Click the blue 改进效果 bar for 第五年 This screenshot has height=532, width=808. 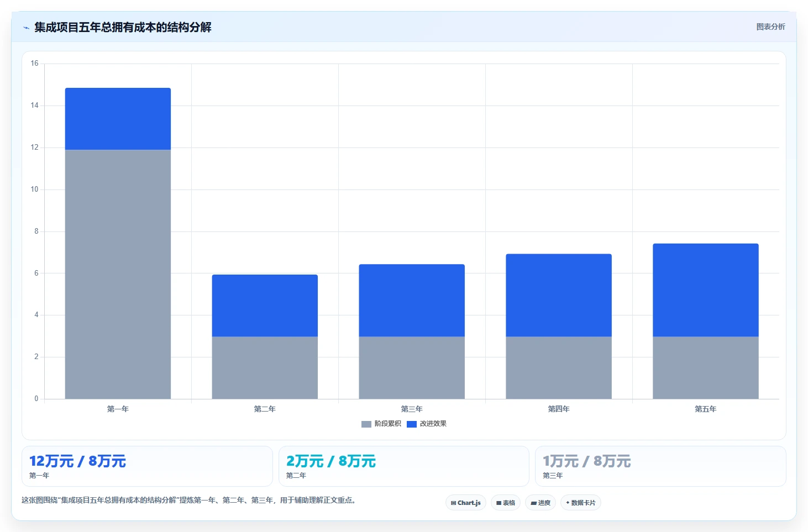(706, 290)
